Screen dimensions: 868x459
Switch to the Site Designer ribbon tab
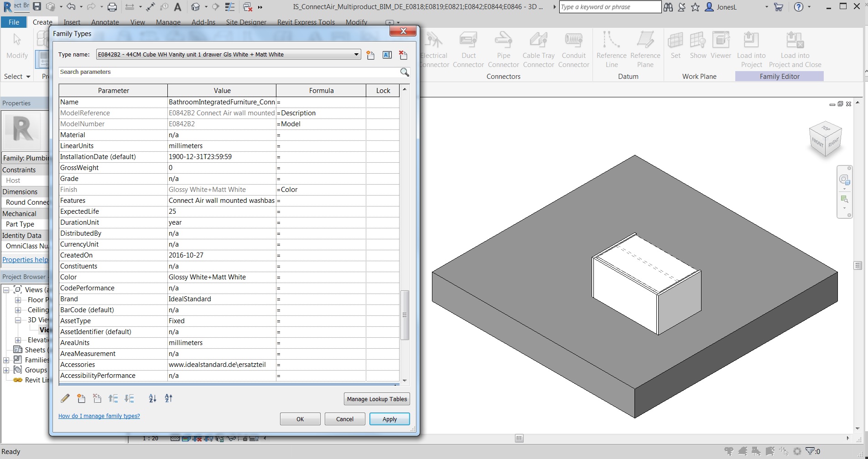click(246, 22)
